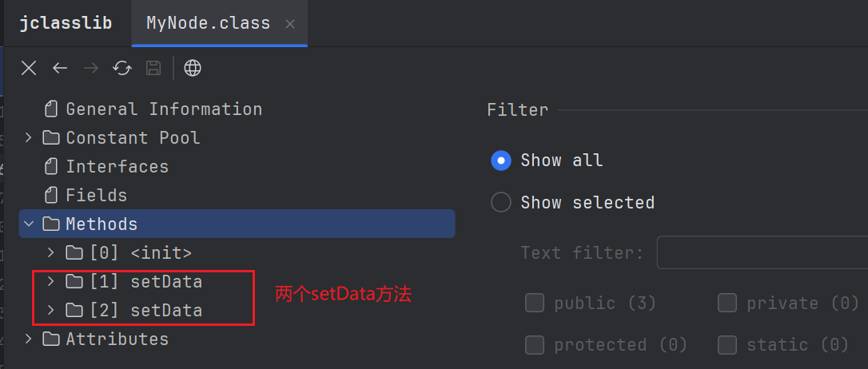Screen dimensions: 868x369
Task: Expand the Attributes tree node
Action: [x=29, y=339]
